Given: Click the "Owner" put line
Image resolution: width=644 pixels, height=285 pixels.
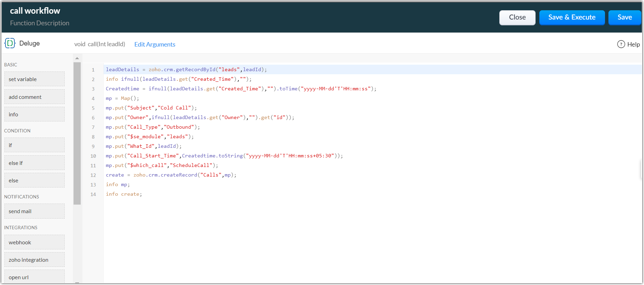Looking at the screenshot, I should 200,117.
